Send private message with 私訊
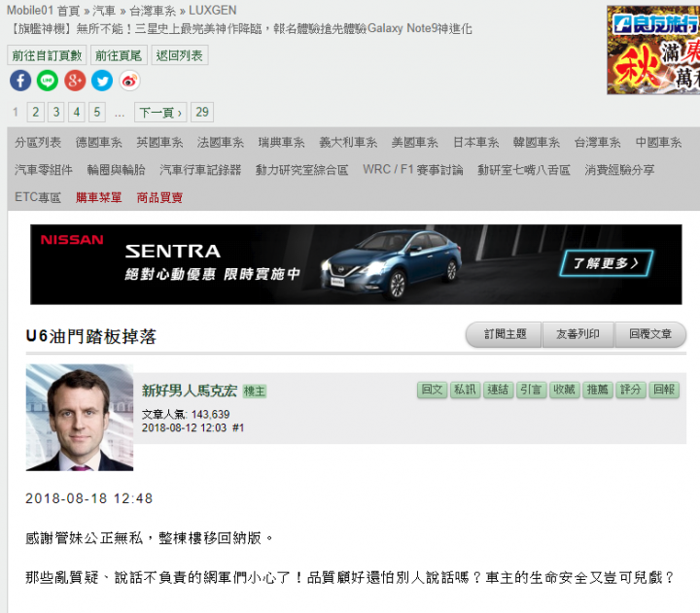Viewport: 700px width, 613px height. click(x=465, y=390)
